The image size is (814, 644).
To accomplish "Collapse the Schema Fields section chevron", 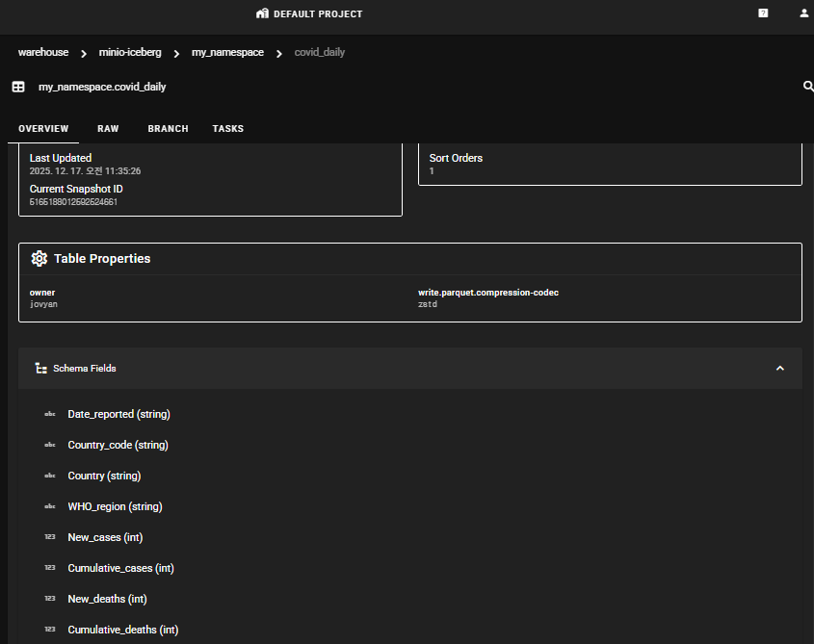I will (780, 369).
